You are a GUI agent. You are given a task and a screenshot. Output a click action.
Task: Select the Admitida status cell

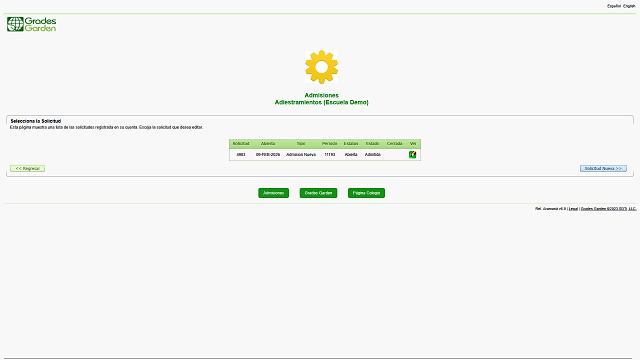point(373,155)
